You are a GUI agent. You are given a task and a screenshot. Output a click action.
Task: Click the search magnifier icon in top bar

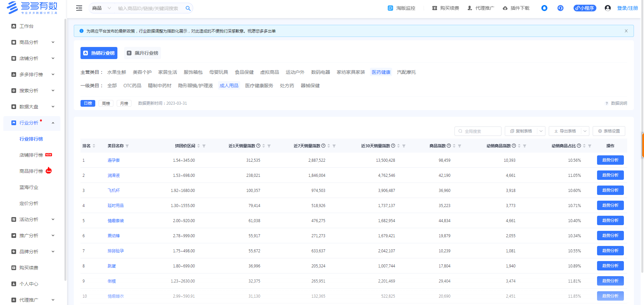[x=188, y=8]
